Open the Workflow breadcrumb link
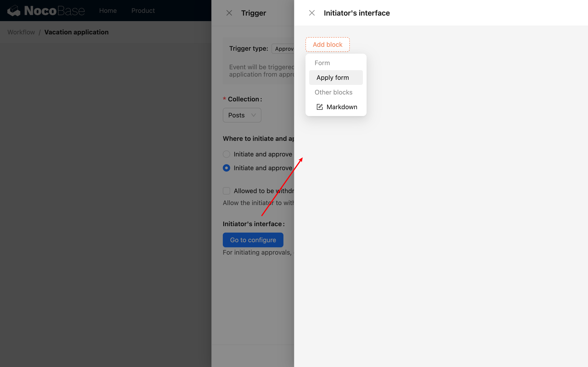The width and height of the screenshot is (588, 367). click(x=21, y=32)
